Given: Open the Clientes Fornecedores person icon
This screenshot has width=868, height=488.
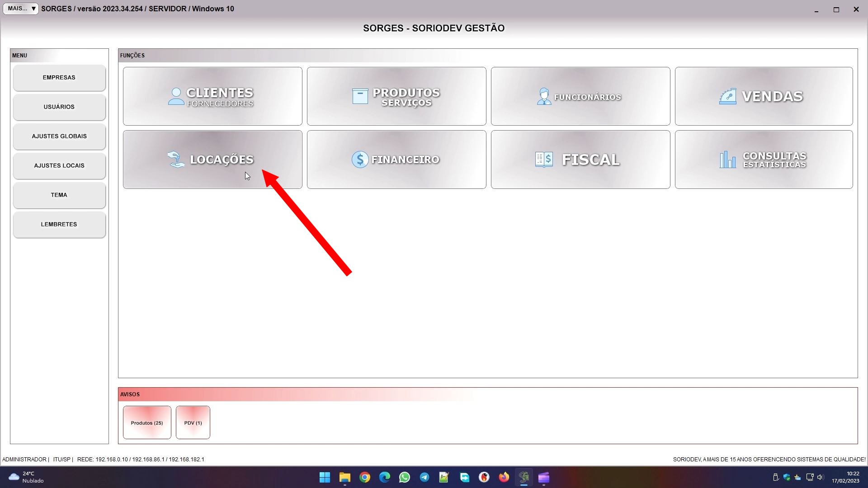Looking at the screenshot, I should (176, 96).
